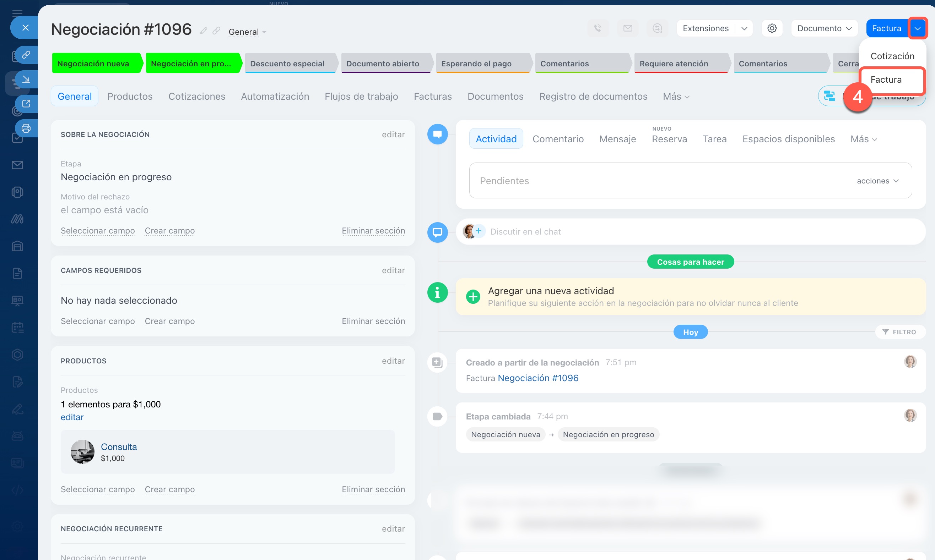Click the email envelope icon in header

(x=628, y=28)
